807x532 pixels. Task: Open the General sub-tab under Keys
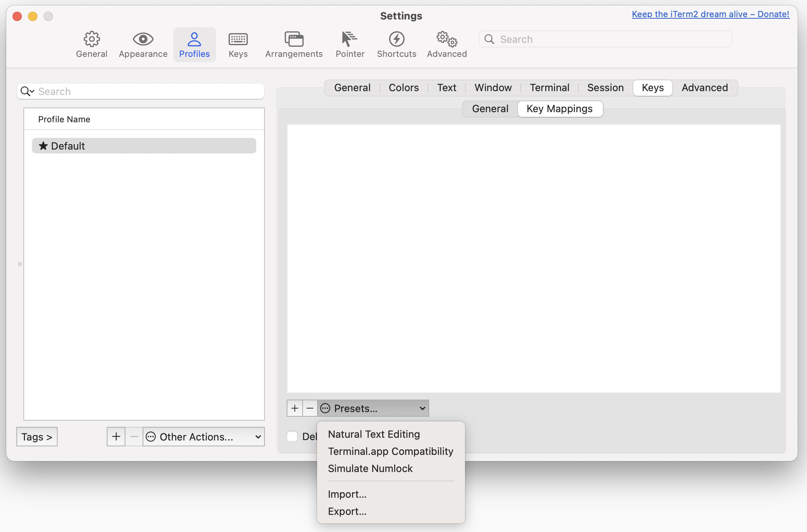pos(490,109)
